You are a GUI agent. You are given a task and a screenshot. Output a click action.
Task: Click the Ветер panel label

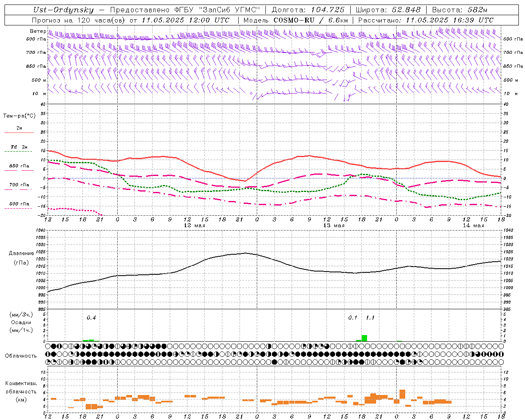(x=38, y=31)
